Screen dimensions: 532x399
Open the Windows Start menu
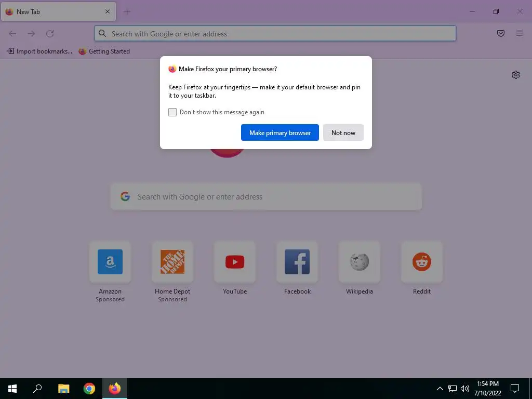[12, 389]
